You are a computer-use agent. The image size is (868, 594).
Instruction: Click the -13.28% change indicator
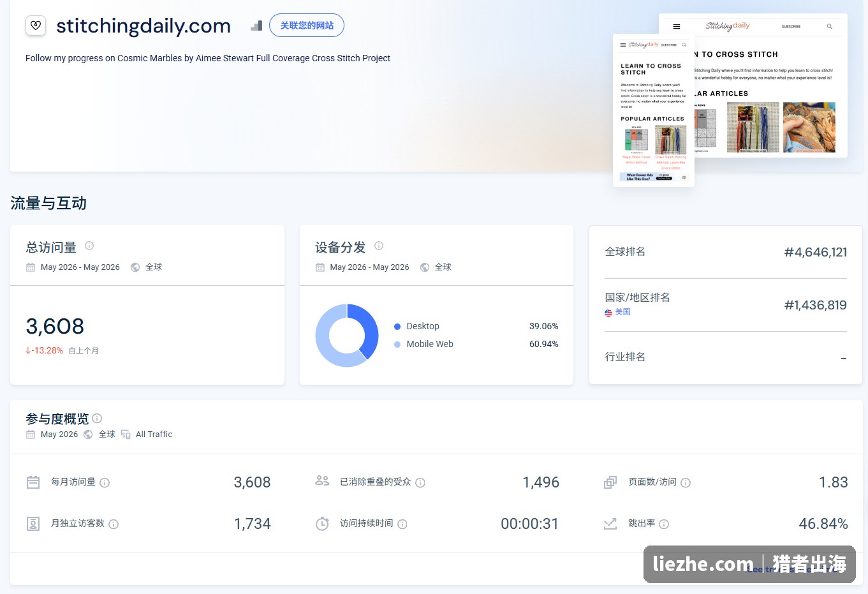[x=44, y=350]
